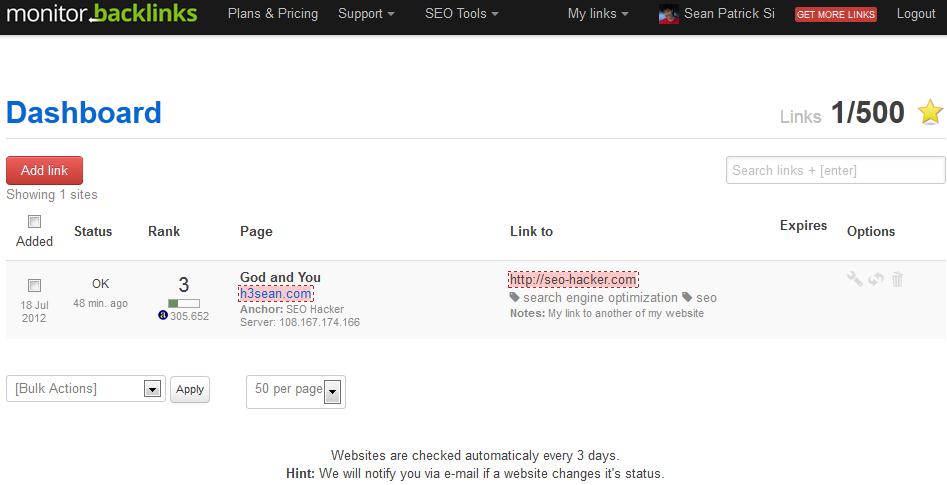Click the Alexa rank icon beside 305.652
This screenshot has height=485, width=947.
[163, 316]
